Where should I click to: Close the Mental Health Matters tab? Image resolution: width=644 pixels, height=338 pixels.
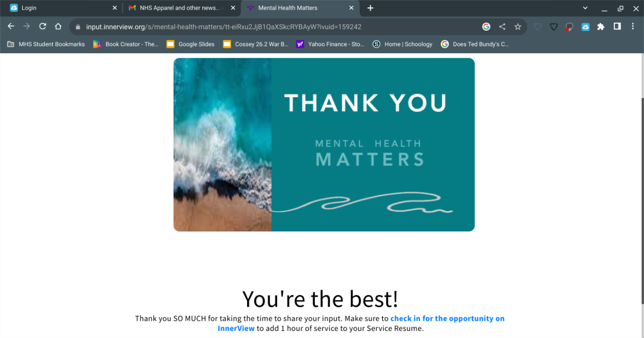352,8
